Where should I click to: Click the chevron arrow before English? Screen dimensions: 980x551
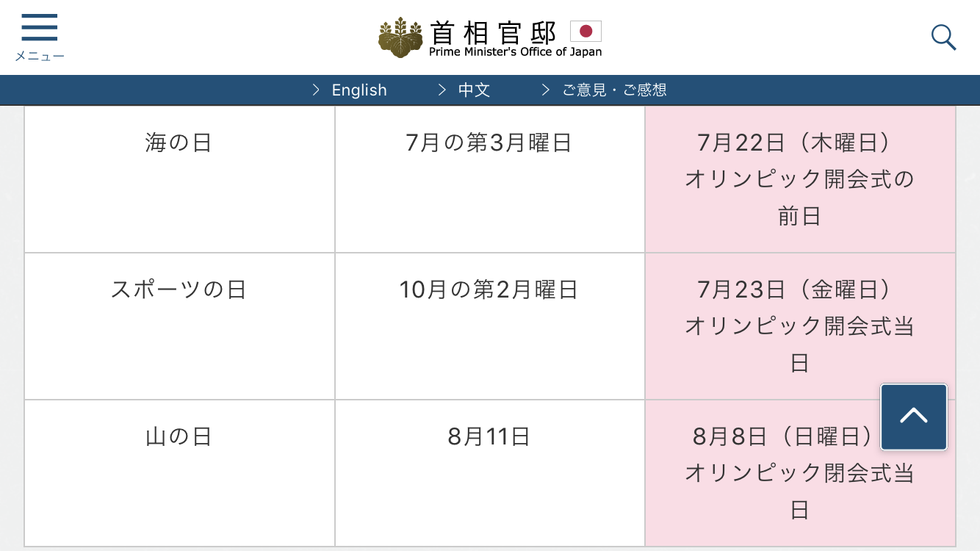tap(317, 90)
